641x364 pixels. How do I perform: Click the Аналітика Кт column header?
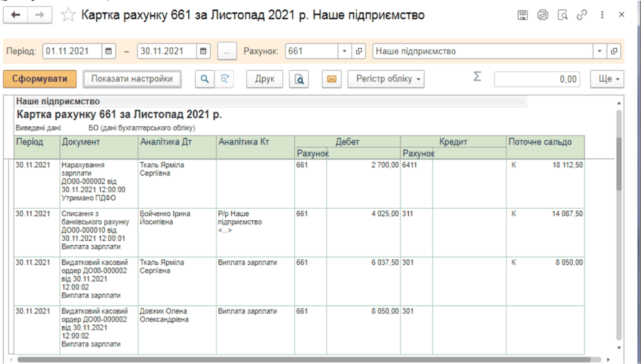coord(255,147)
